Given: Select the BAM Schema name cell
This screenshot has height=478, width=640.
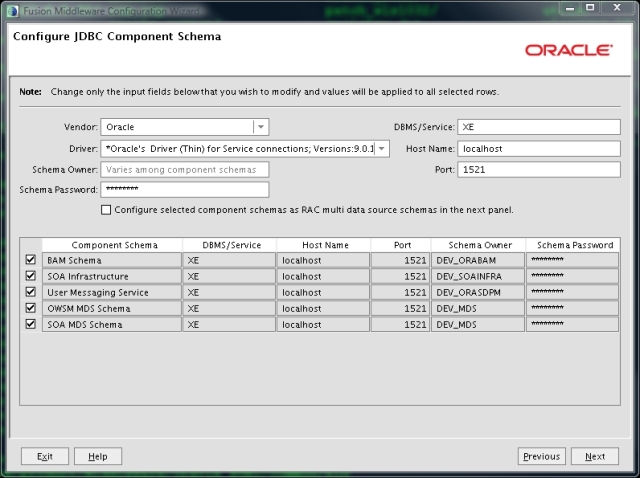Looking at the screenshot, I should click(112, 260).
